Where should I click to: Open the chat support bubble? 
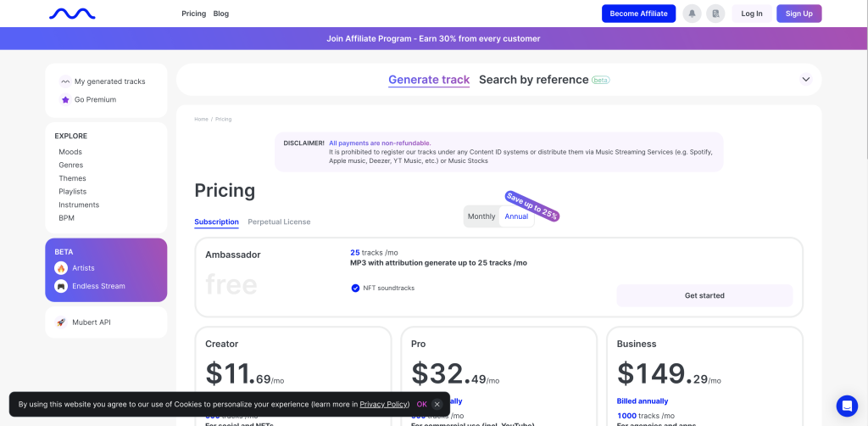tap(847, 406)
